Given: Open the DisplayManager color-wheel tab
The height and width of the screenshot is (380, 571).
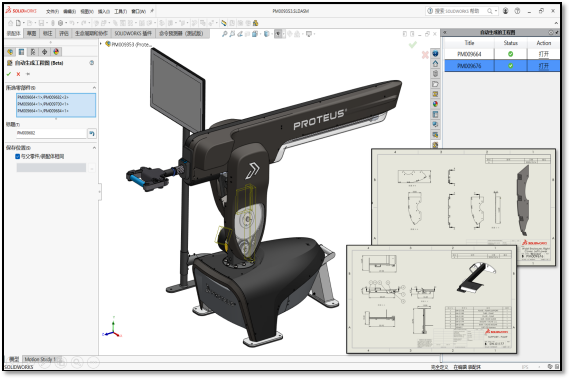Looking at the screenshot, I should pyautogui.click(x=56, y=52).
